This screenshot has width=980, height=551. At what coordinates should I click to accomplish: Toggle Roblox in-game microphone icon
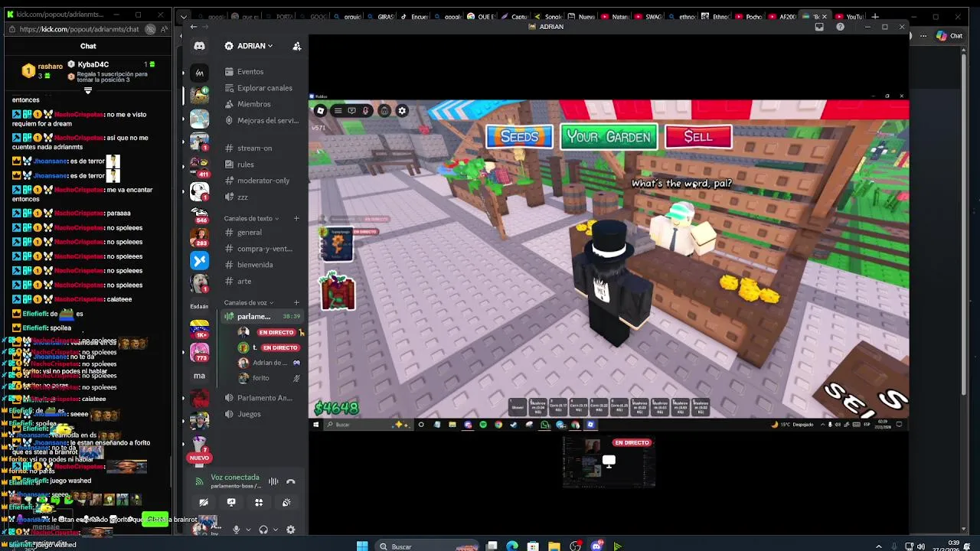[366, 111]
